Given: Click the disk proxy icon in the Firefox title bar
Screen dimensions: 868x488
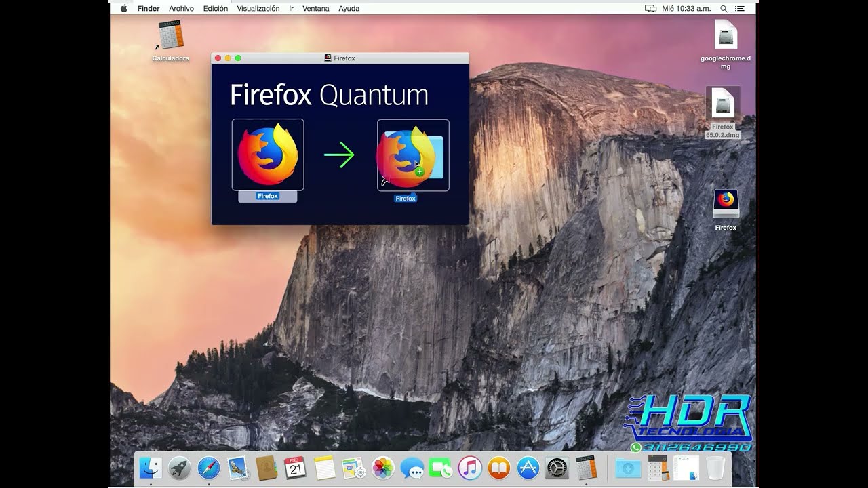Looking at the screenshot, I should tap(328, 58).
